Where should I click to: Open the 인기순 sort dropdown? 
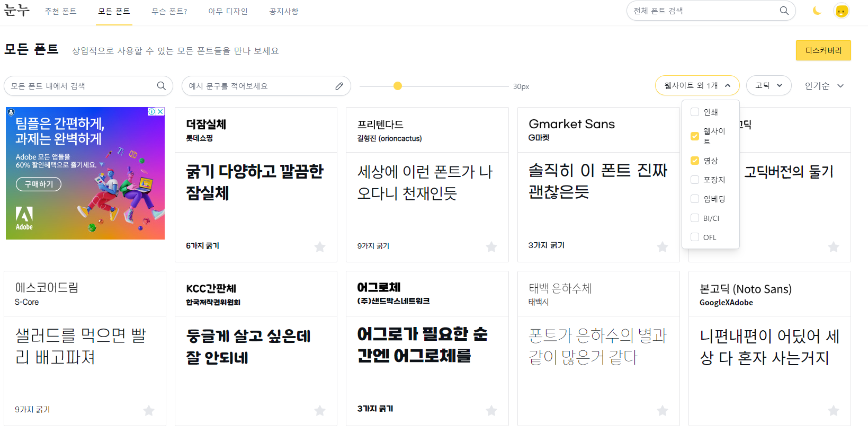click(824, 86)
